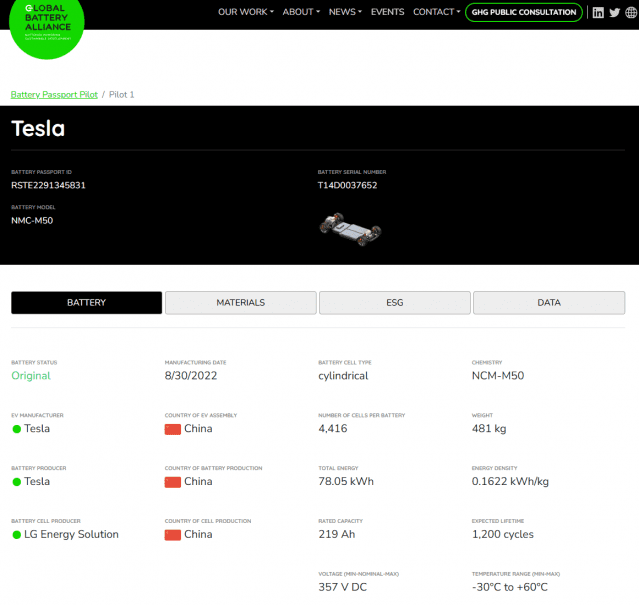Click expected lifetime 1,200 cycles
639x605 pixels.
pos(503,535)
